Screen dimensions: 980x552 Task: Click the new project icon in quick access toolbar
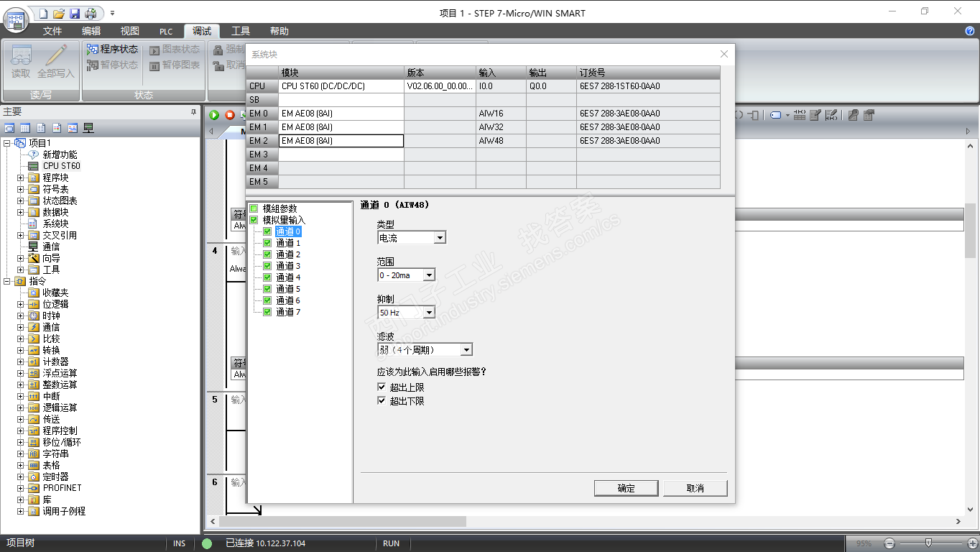pyautogui.click(x=44, y=13)
